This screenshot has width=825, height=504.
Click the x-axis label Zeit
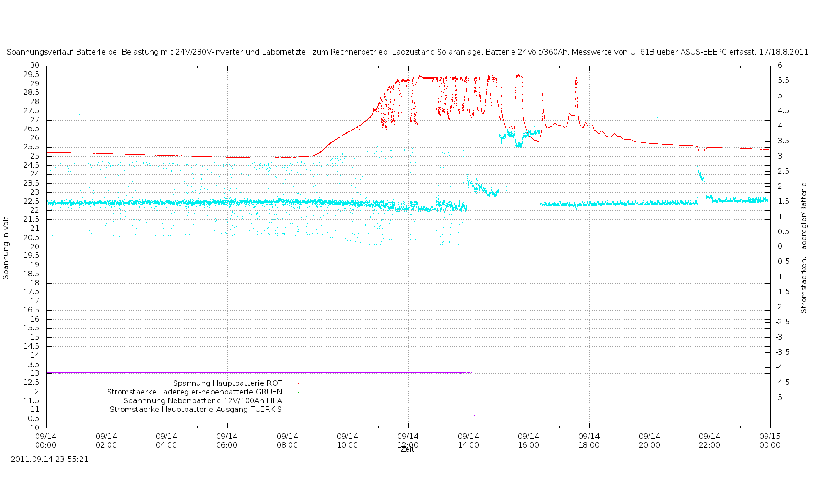[x=407, y=450]
